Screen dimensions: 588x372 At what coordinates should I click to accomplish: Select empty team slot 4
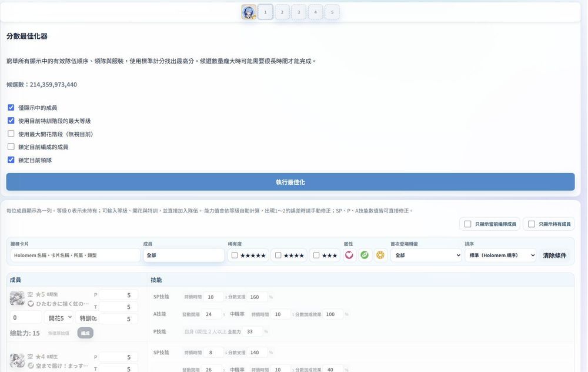315,12
